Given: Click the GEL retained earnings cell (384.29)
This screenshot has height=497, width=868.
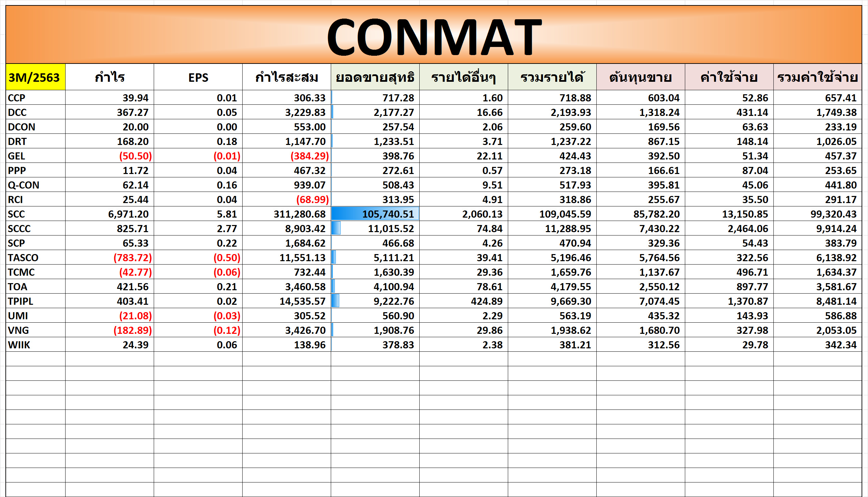Looking at the screenshot, I should coord(309,156).
